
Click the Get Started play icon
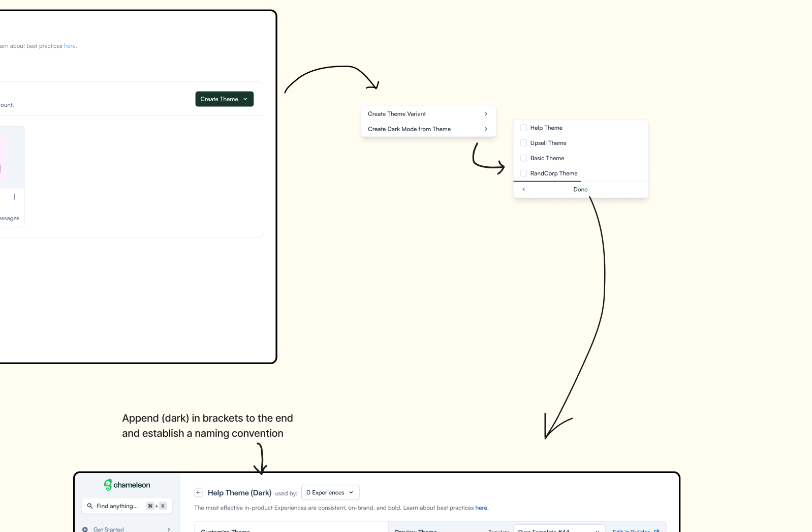(x=85, y=529)
